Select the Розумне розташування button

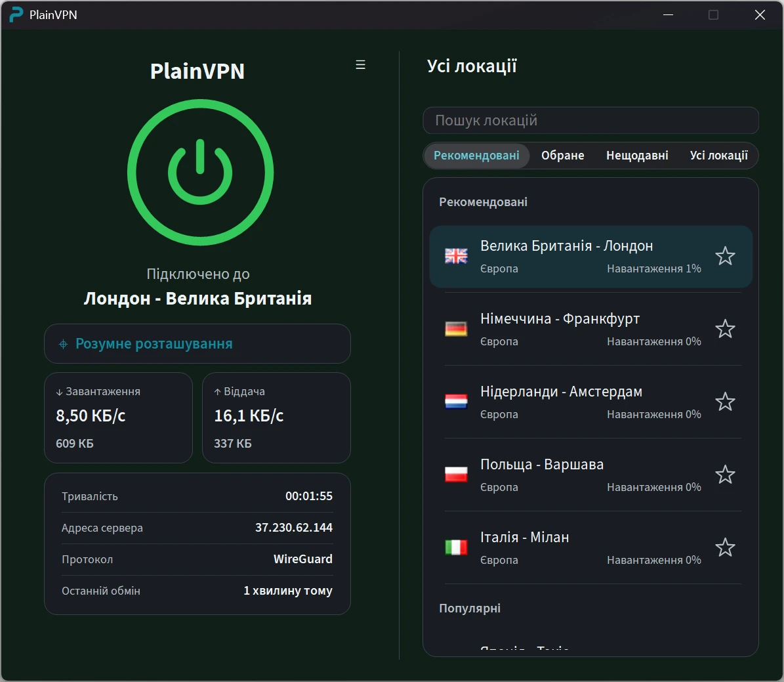(197, 344)
